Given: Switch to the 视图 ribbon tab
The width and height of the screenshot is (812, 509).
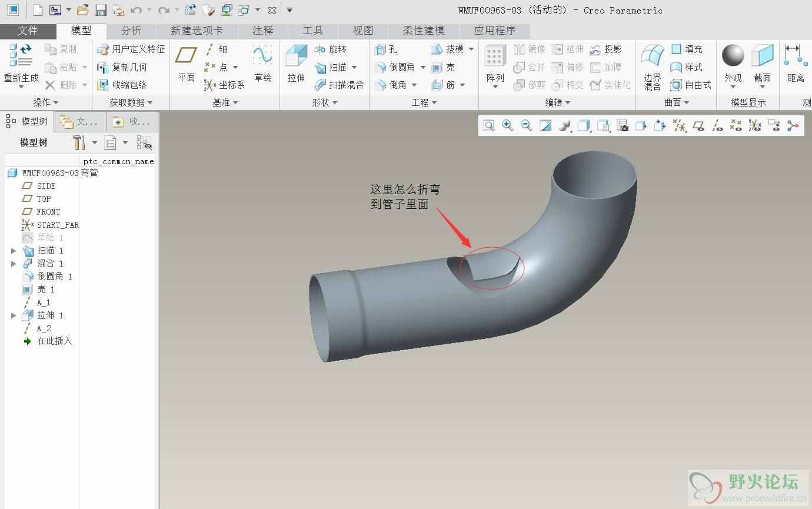Looking at the screenshot, I should pos(363,31).
